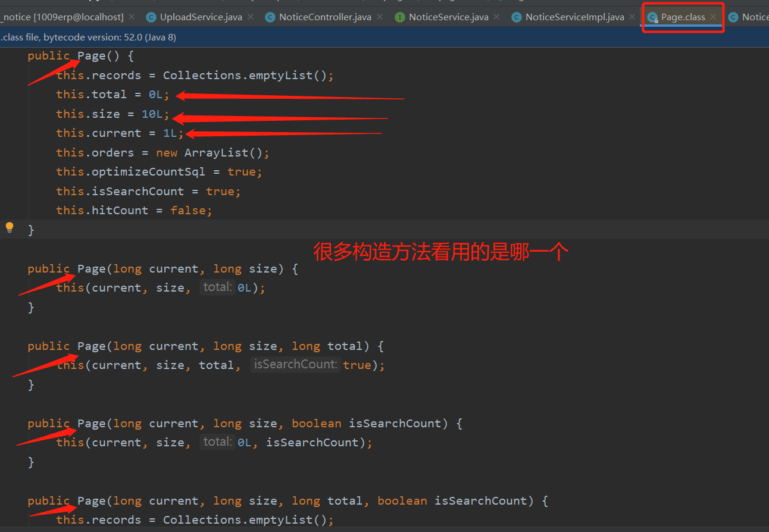This screenshot has width=769, height=532.
Task: Click the this.optimizeCountSql = true line
Action: click(159, 172)
